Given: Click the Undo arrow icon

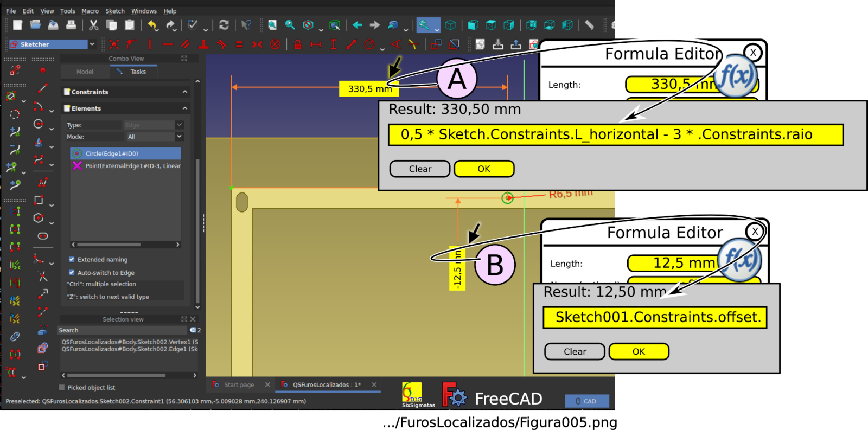Looking at the screenshot, I should [x=152, y=25].
